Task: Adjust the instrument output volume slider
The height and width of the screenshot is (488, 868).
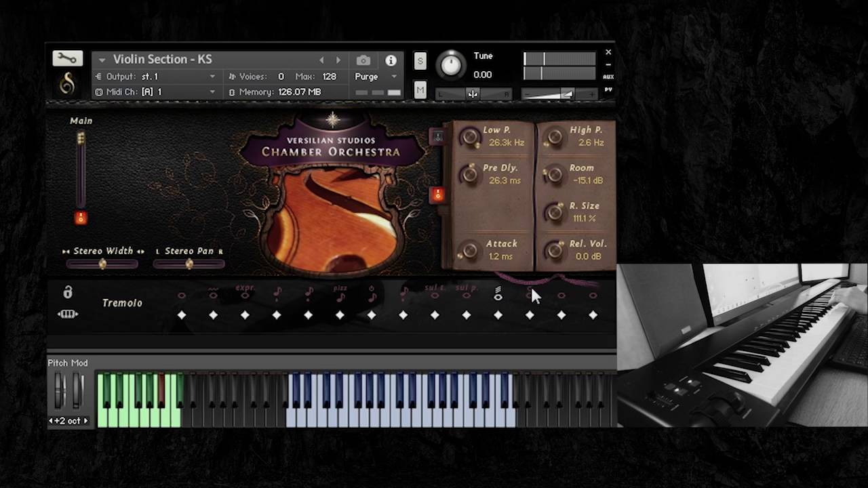Action: 559,94
